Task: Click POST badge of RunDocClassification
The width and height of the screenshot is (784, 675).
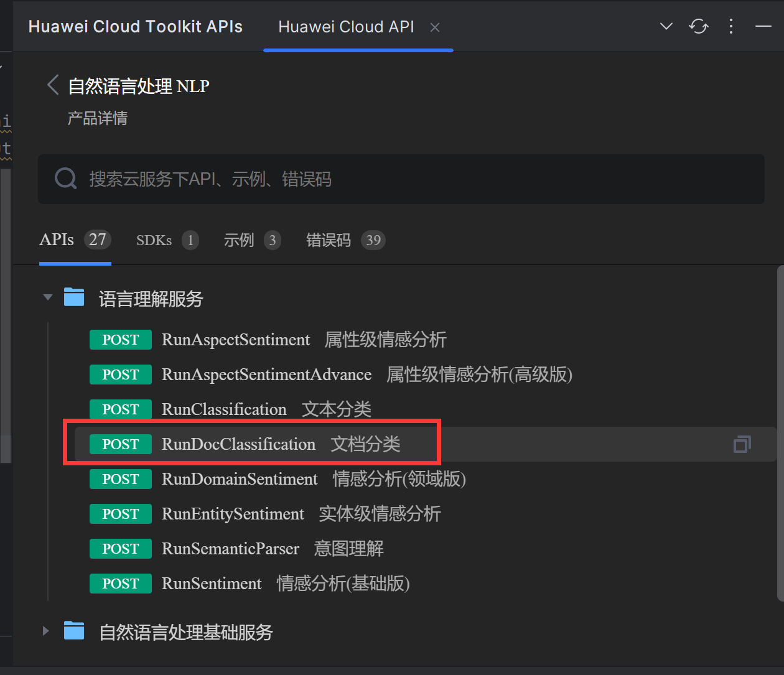Action: coord(121,444)
